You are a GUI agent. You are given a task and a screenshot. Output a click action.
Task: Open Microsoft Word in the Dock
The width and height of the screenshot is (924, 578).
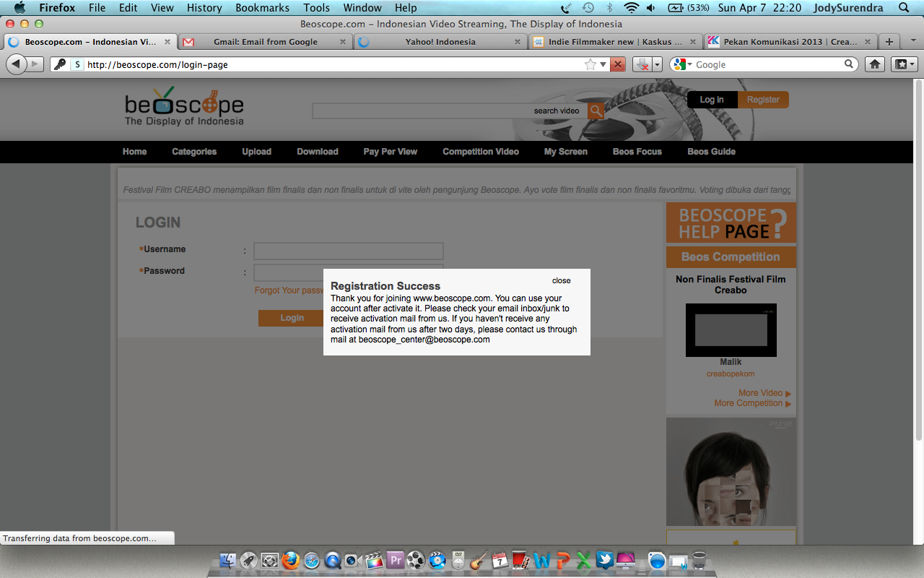(541, 560)
